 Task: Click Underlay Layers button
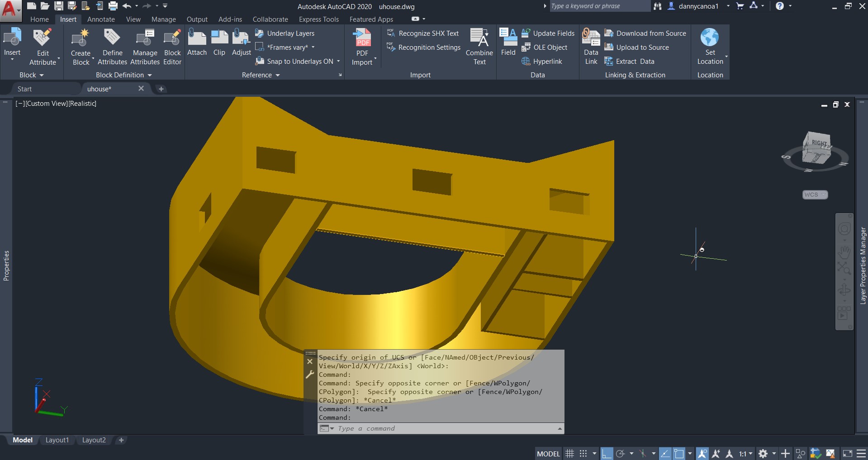coord(285,33)
